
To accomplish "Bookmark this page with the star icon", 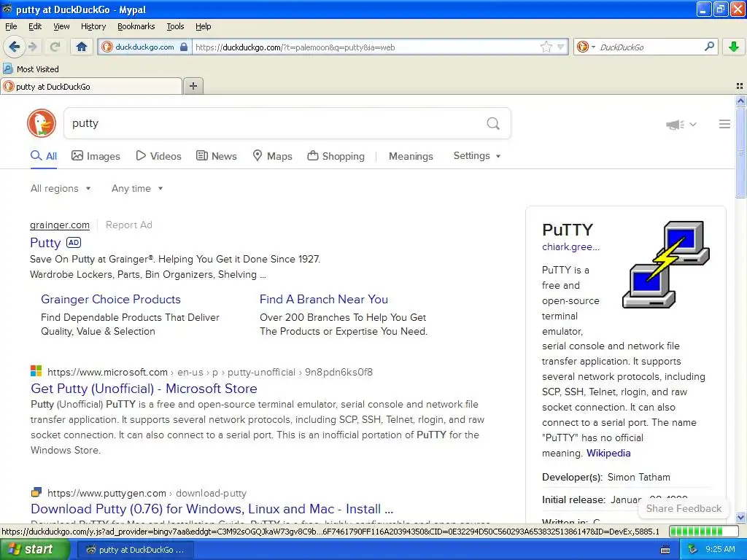I will [546, 47].
